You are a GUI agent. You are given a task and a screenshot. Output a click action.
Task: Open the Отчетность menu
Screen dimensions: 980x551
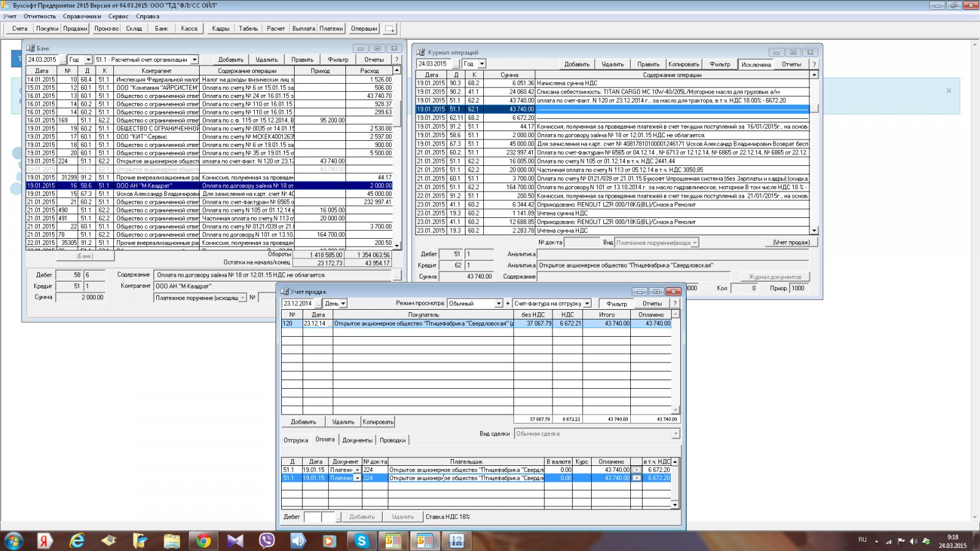tap(39, 17)
